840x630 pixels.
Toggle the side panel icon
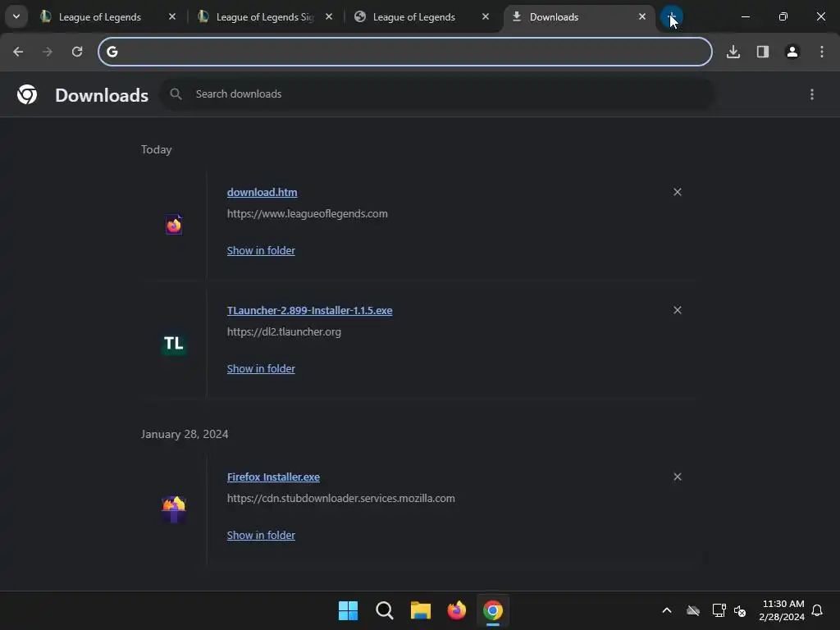pyautogui.click(x=763, y=52)
